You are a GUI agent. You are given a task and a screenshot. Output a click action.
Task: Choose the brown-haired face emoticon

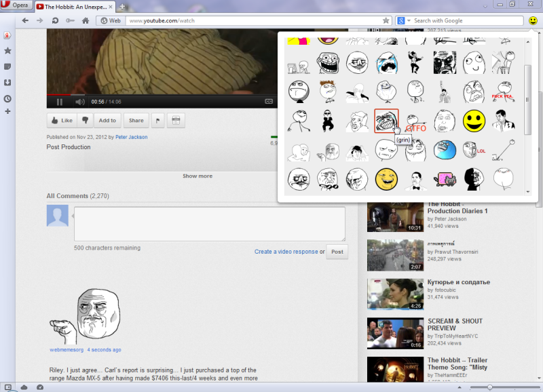[328, 92]
